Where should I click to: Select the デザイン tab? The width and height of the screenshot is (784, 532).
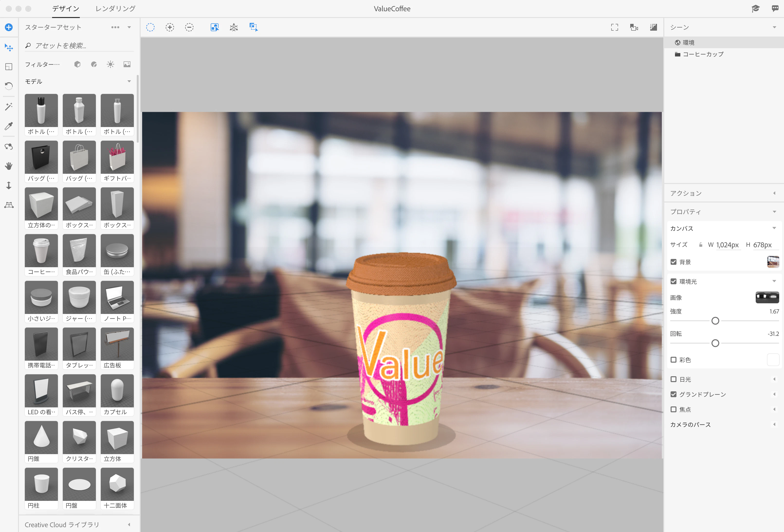click(66, 9)
